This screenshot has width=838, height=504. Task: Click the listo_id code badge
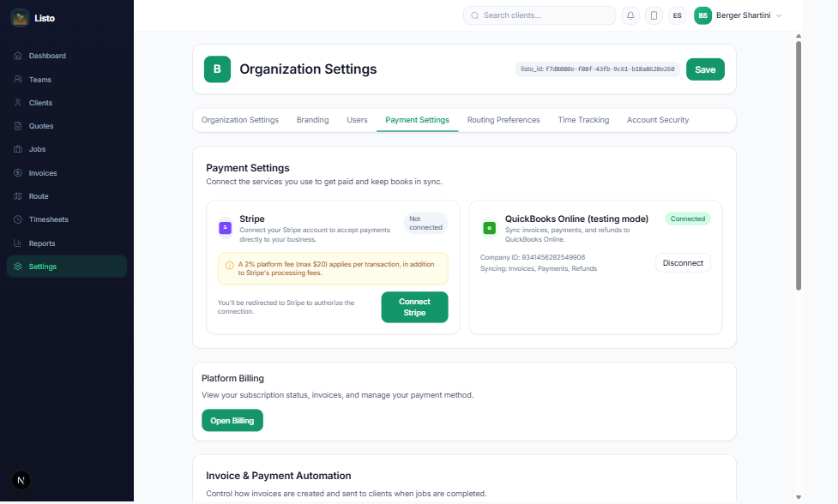click(597, 69)
